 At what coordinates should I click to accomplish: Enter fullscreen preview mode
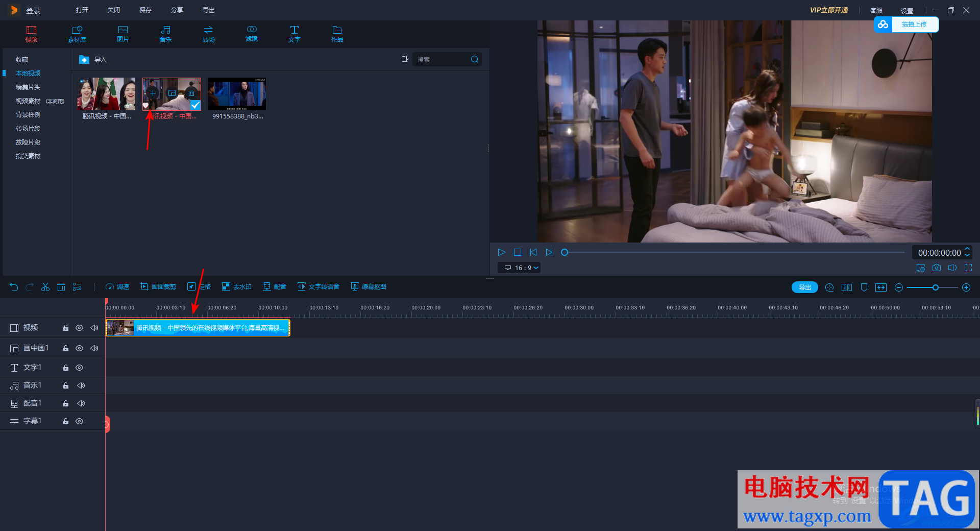tap(968, 268)
